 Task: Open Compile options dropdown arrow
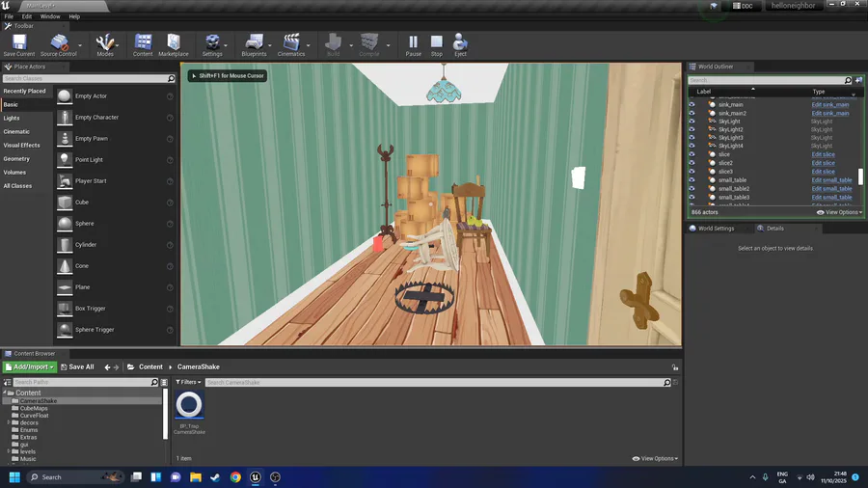point(388,45)
